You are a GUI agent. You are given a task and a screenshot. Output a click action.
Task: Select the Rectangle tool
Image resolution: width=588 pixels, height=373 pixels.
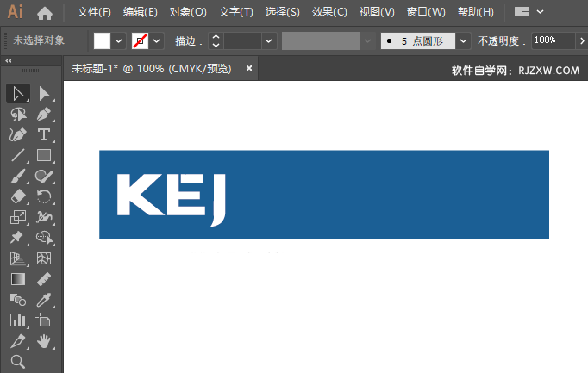[44, 155]
